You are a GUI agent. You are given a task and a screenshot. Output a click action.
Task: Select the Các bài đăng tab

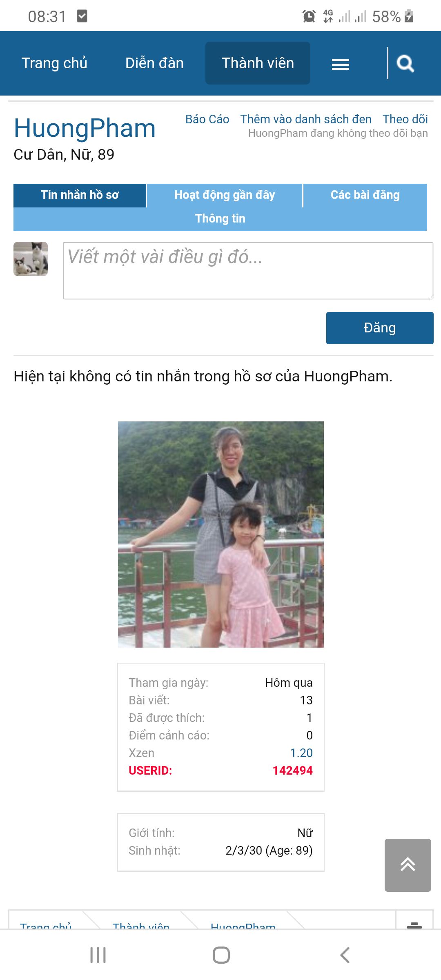[365, 195]
